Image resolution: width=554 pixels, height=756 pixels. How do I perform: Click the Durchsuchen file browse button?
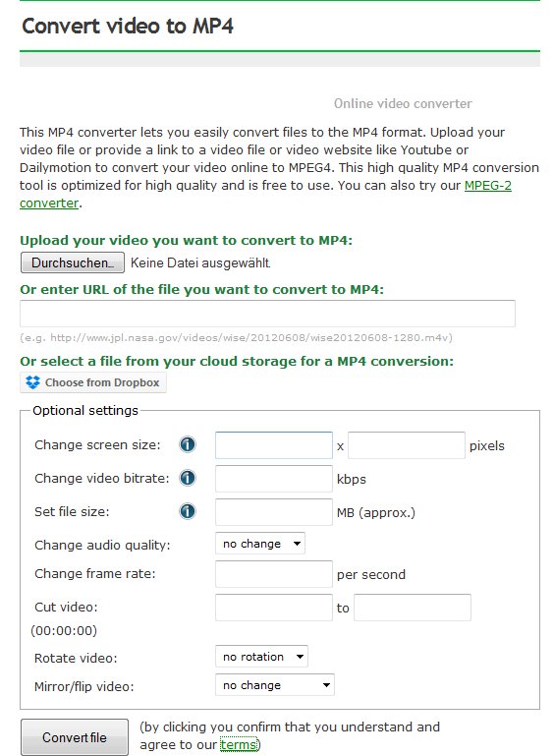point(73,262)
